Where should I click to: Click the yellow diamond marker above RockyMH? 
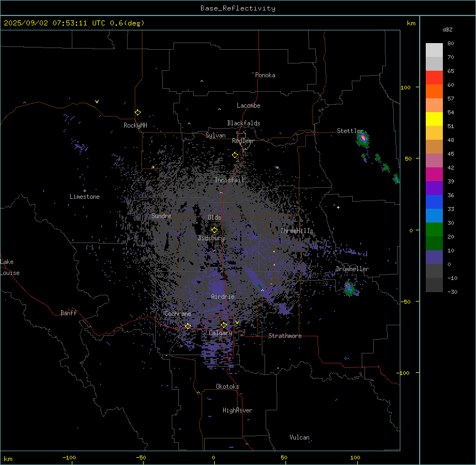point(137,112)
